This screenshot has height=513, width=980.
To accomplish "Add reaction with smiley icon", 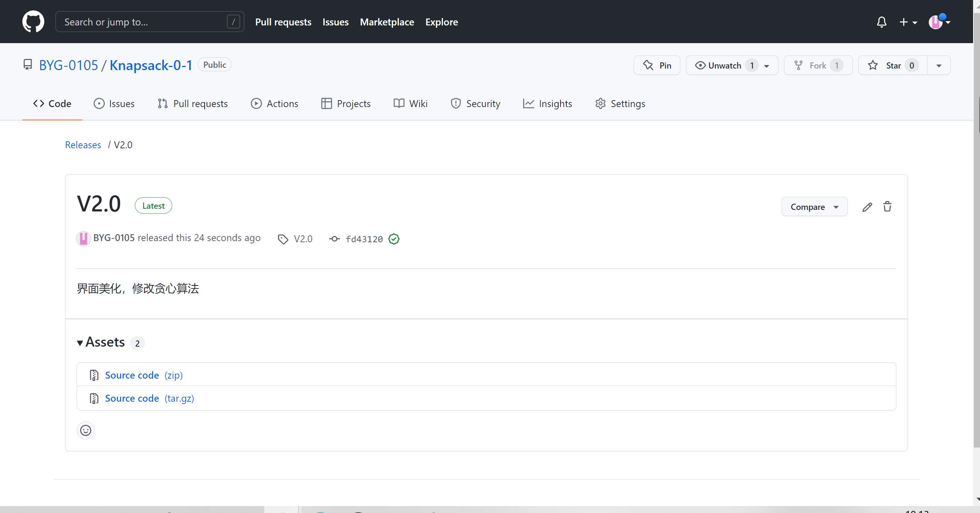I will [86, 430].
